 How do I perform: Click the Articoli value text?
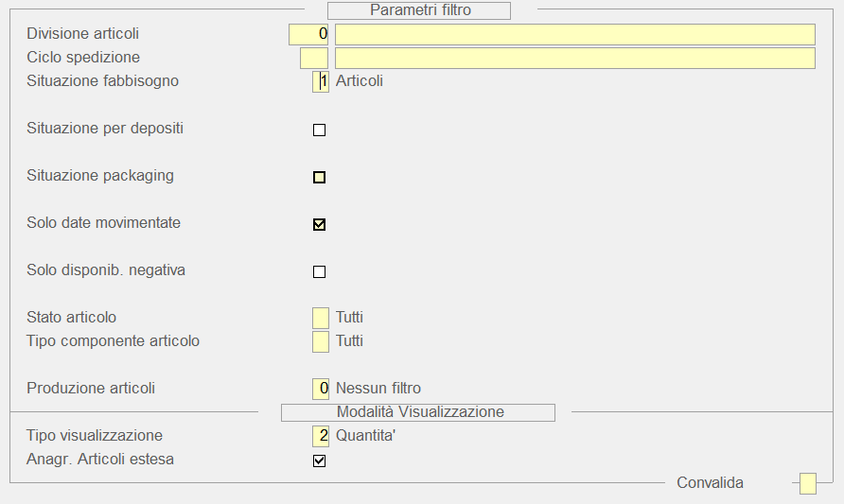point(360,81)
